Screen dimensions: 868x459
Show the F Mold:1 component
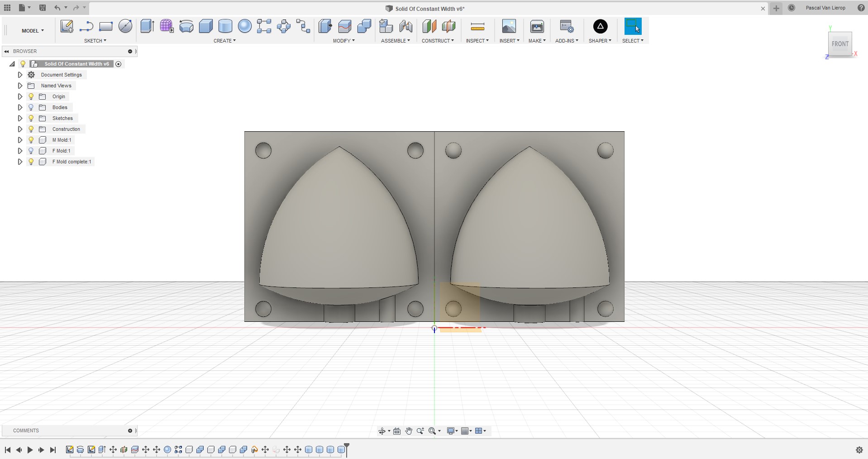click(x=31, y=151)
